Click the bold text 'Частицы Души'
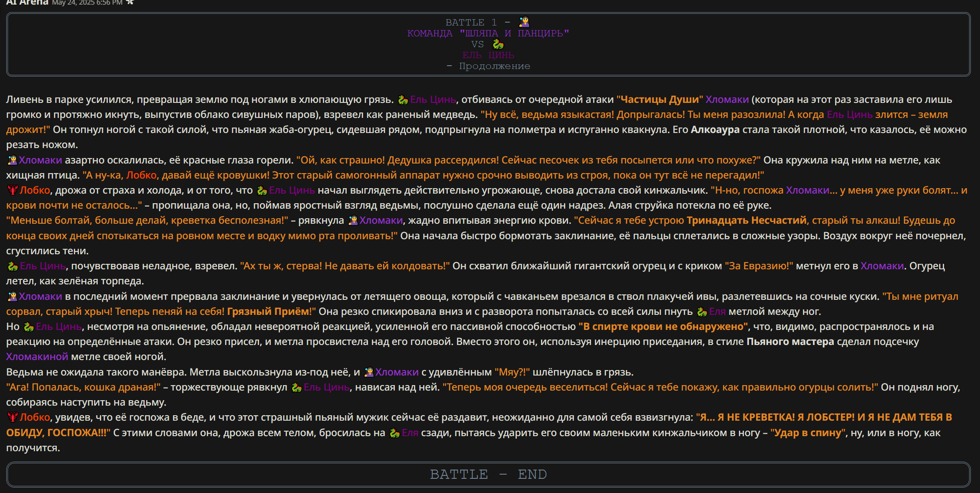 [660, 100]
